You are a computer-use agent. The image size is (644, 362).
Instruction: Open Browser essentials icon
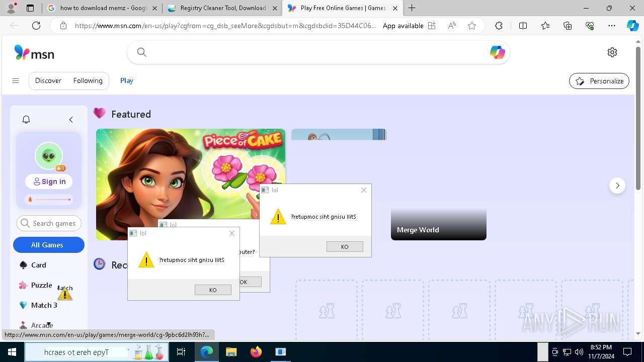pyautogui.click(x=590, y=26)
